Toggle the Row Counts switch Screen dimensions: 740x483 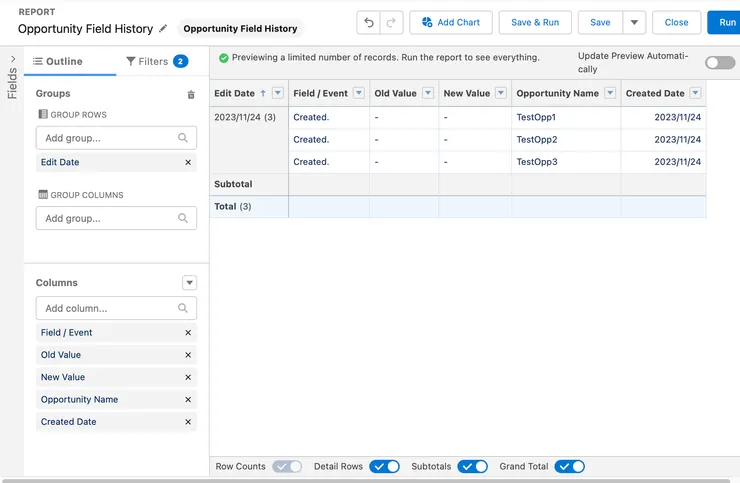[x=287, y=466]
